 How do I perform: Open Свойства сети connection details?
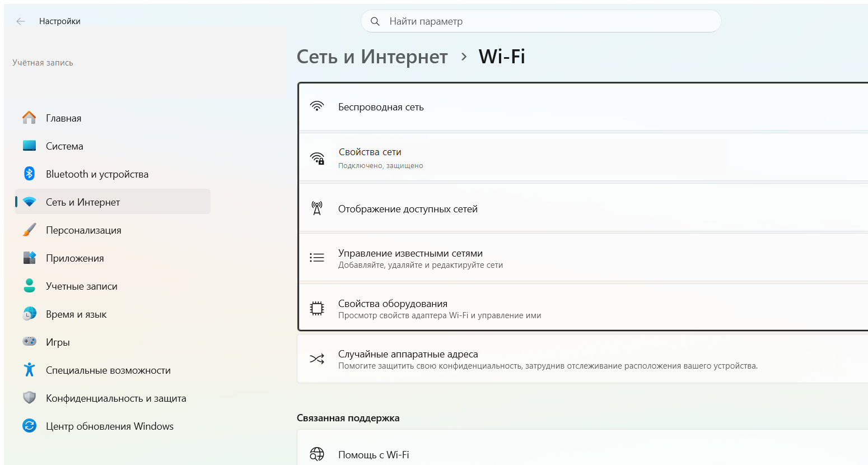pyautogui.click(x=583, y=157)
